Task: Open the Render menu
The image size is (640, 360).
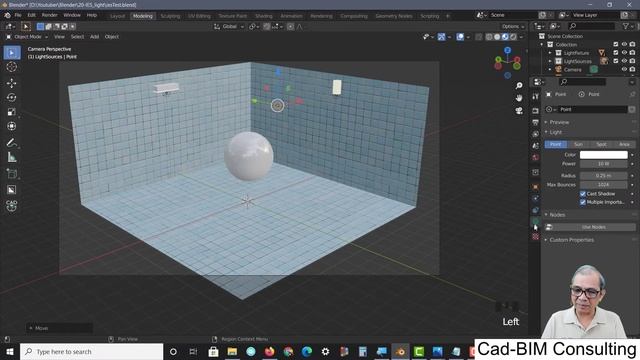Action: [50, 16]
